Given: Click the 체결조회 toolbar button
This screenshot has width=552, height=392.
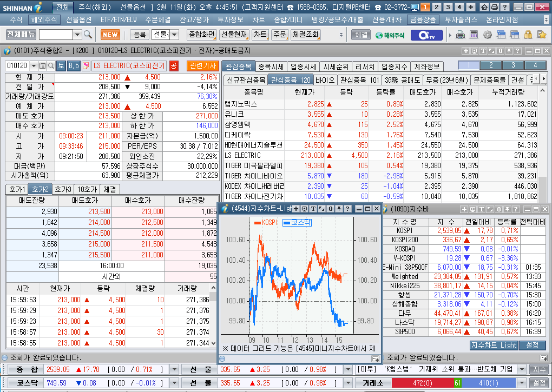Looking at the screenshot, I should click(306, 35).
